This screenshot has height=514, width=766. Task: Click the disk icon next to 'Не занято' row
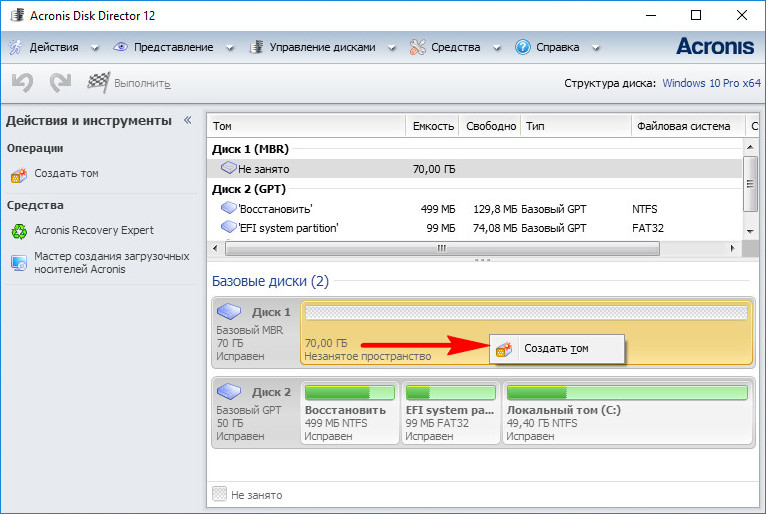(x=228, y=168)
